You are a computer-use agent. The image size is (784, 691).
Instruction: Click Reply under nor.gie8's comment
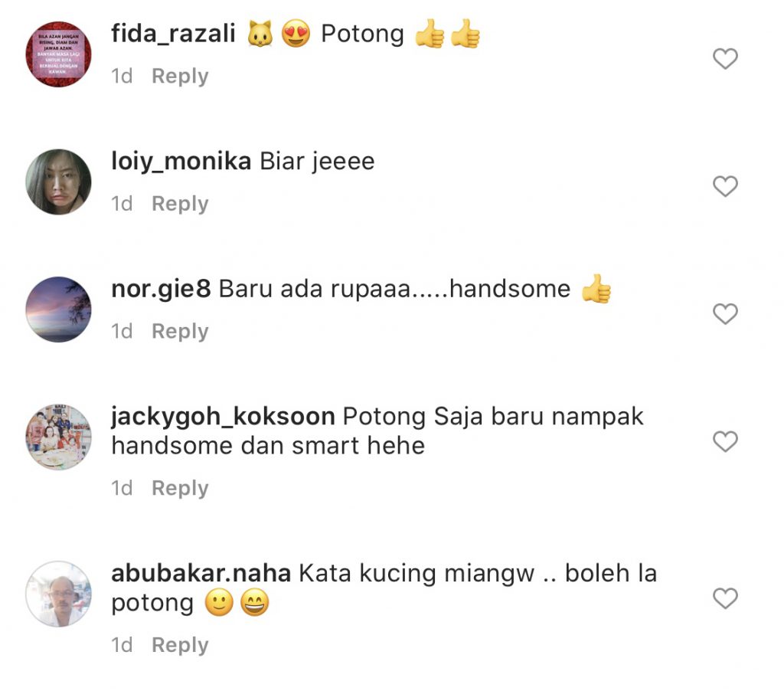pyautogui.click(x=180, y=332)
